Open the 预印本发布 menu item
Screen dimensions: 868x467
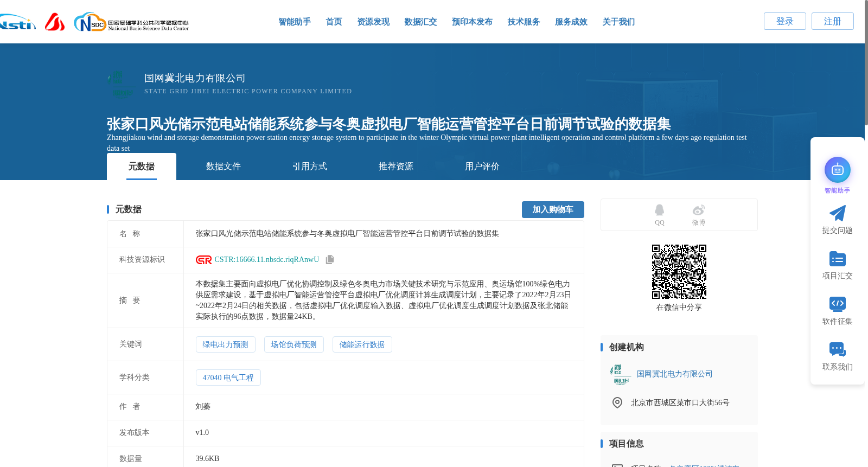pyautogui.click(x=472, y=22)
